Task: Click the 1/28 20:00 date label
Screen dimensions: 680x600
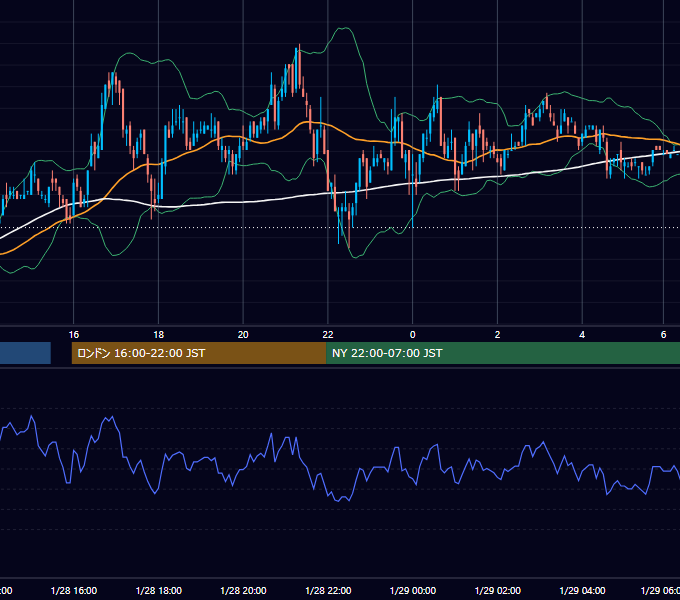Action: pyautogui.click(x=243, y=590)
